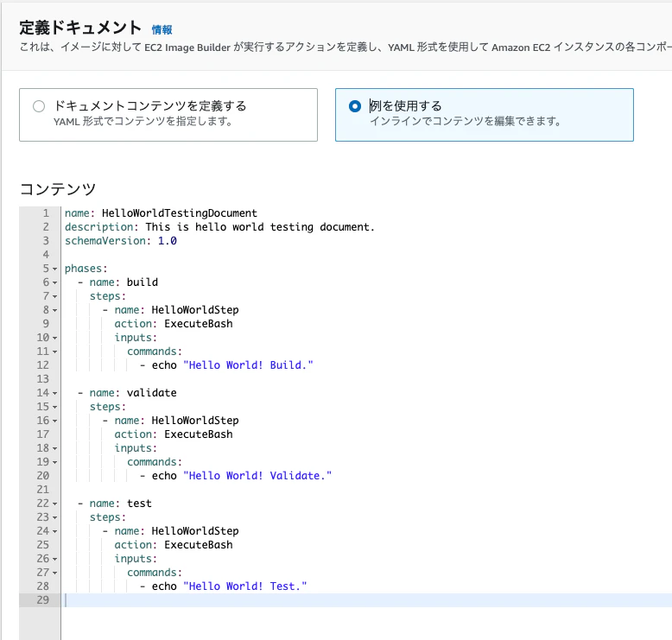The height and width of the screenshot is (640, 672).
Task: Collapse fold arrow on line 22 test
Action: coord(55,504)
